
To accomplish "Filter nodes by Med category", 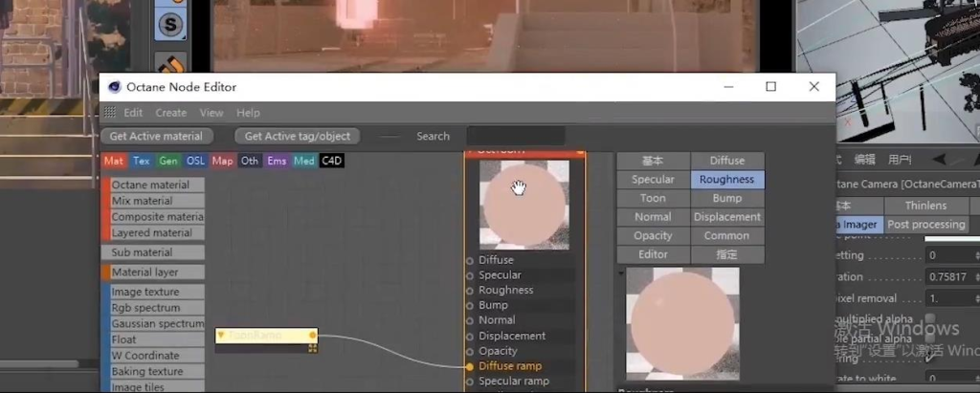I will tap(303, 161).
